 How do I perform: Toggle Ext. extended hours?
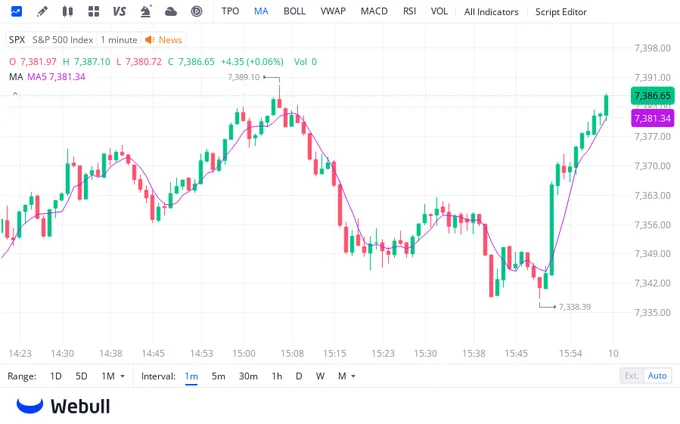click(632, 375)
